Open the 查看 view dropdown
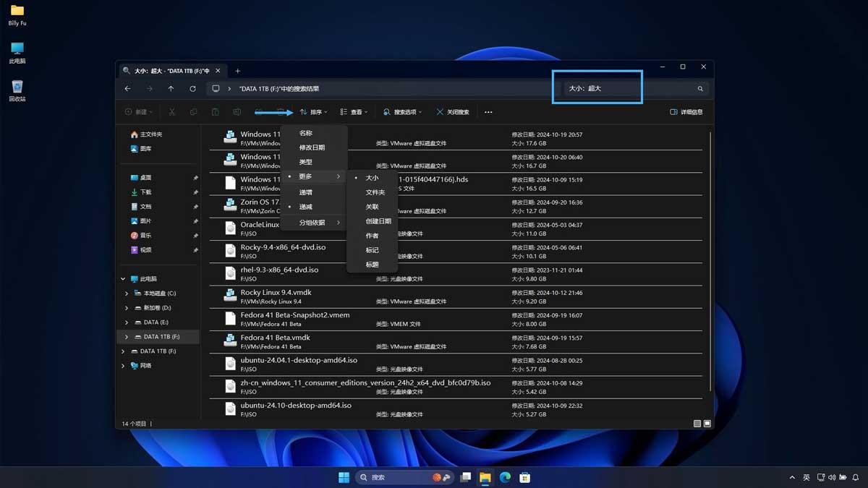Image resolution: width=868 pixels, height=488 pixels. coord(354,112)
